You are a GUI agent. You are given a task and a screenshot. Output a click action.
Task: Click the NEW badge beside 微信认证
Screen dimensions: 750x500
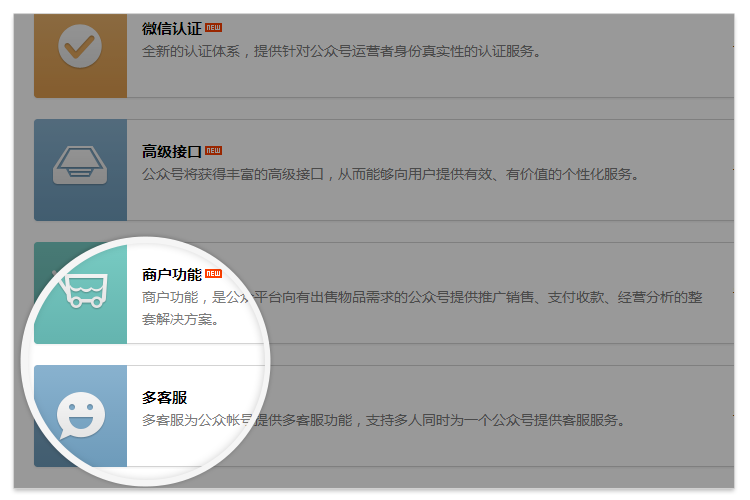click(x=213, y=28)
